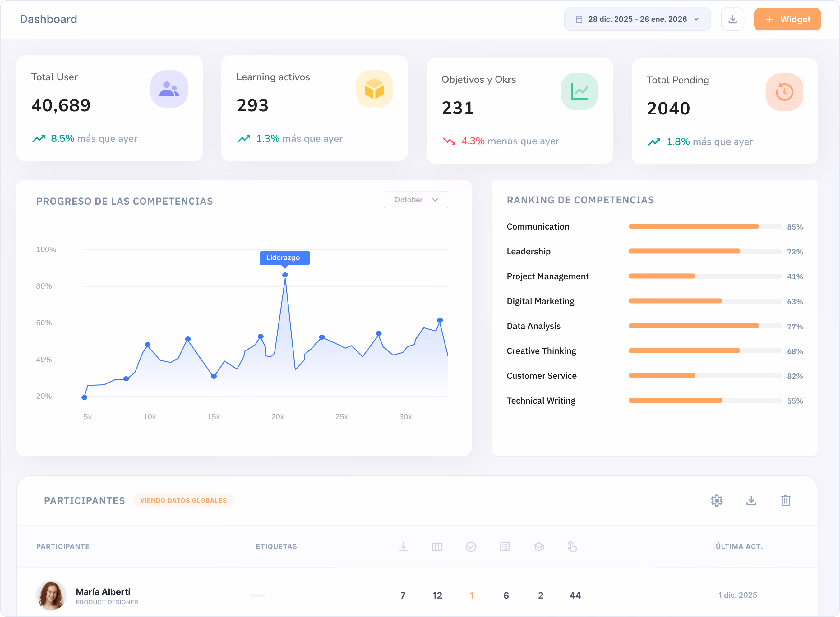Click the hand pointer column icon
Image resolution: width=840 pixels, height=617 pixels.
tap(572, 547)
